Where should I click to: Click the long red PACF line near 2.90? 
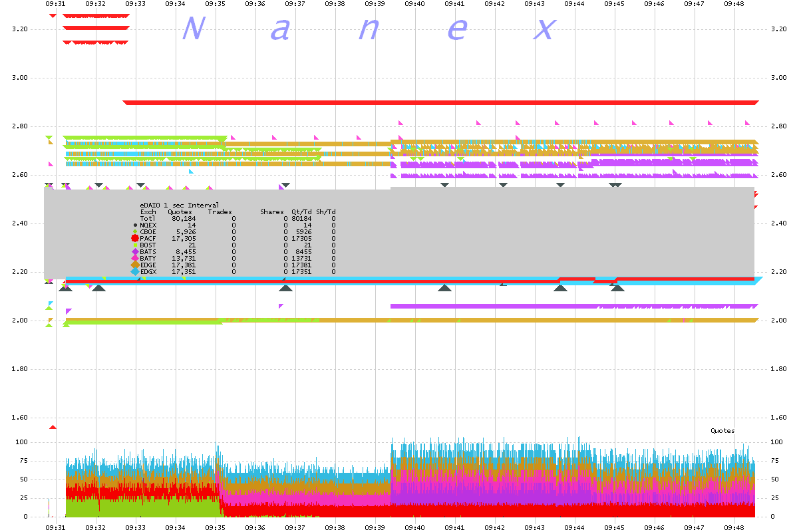click(440, 102)
